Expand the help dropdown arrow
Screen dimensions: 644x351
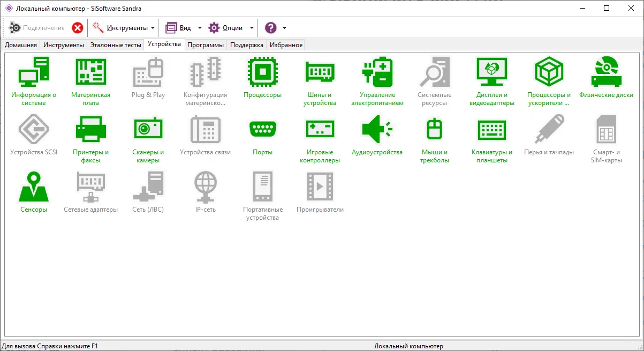[284, 28]
